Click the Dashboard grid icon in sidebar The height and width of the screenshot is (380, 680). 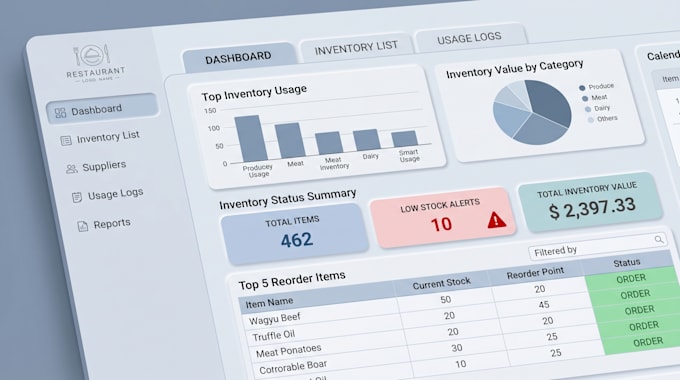pyautogui.click(x=60, y=113)
